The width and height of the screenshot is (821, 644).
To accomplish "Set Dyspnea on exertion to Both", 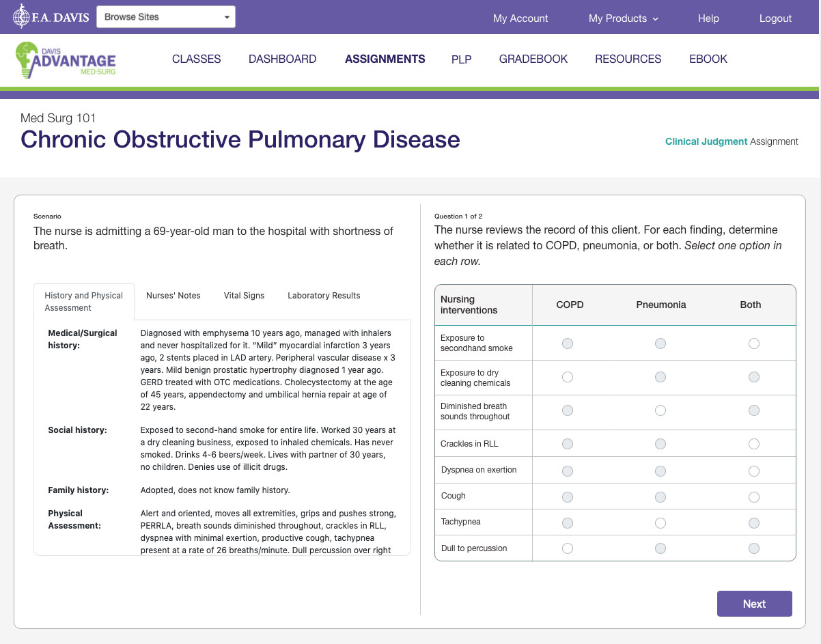I will 754,471.
